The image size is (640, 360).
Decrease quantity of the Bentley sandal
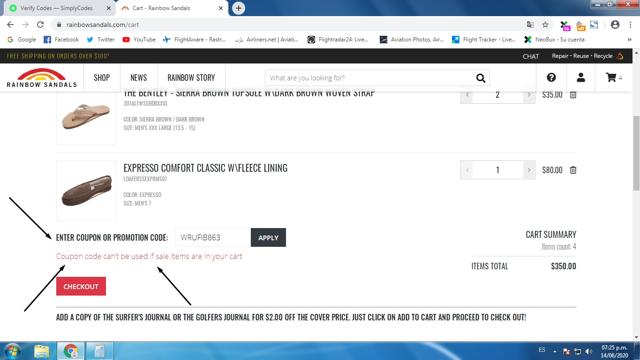[x=467, y=95]
